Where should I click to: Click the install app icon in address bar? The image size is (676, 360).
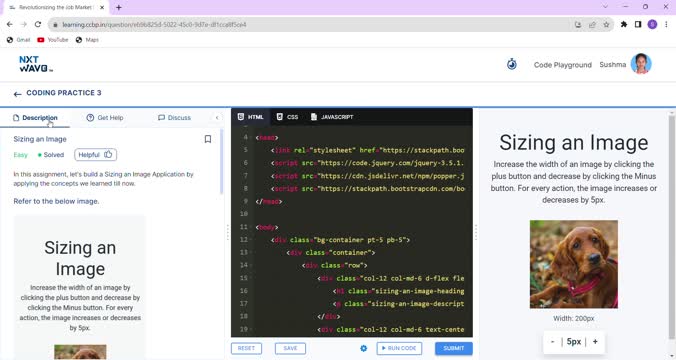pyautogui.click(x=578, y=25)
